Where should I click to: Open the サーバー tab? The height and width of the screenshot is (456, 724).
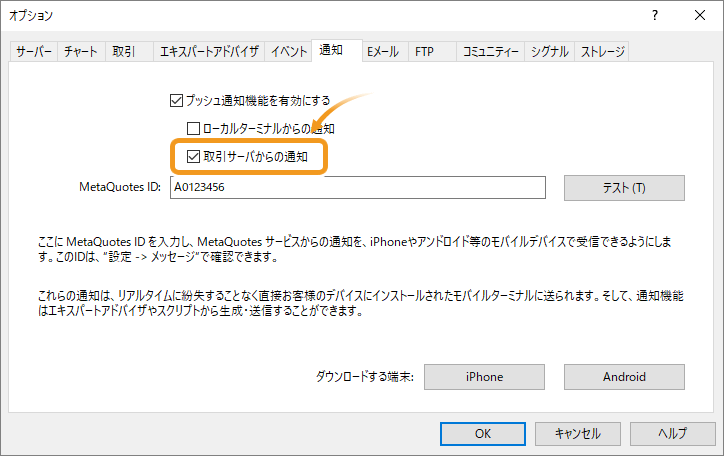click(x=34, y=51)
